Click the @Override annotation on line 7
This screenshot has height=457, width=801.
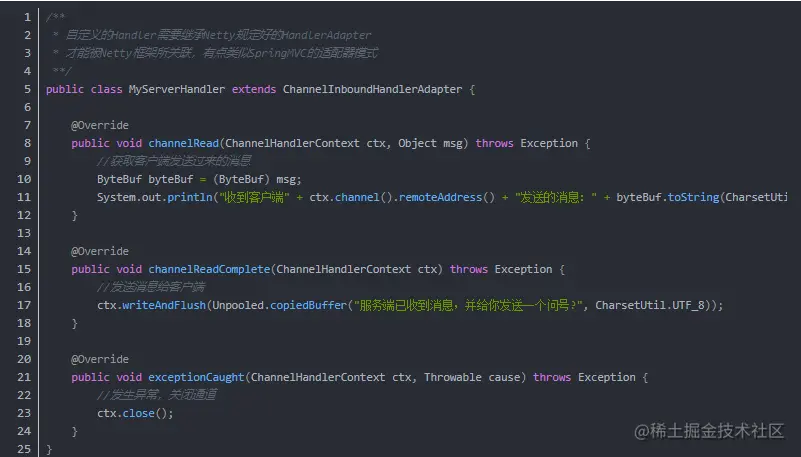click(100, 125)
